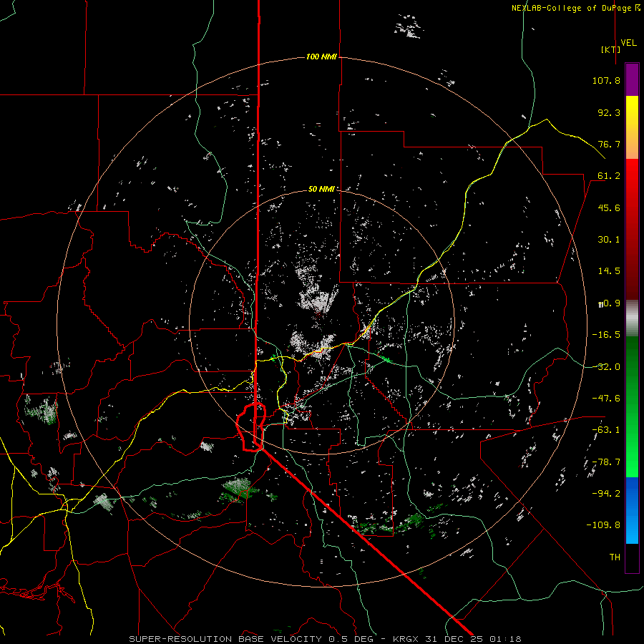Screen dimensions: 644x644
Task: Pick the green segment of the velocity color bar
Action: pyautogui.click(x=632, y=406)
